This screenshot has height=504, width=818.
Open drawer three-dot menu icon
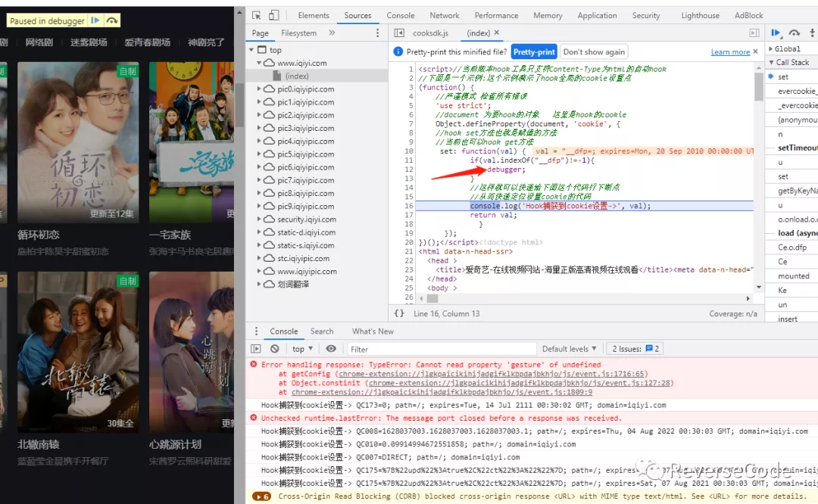[256, 331]
